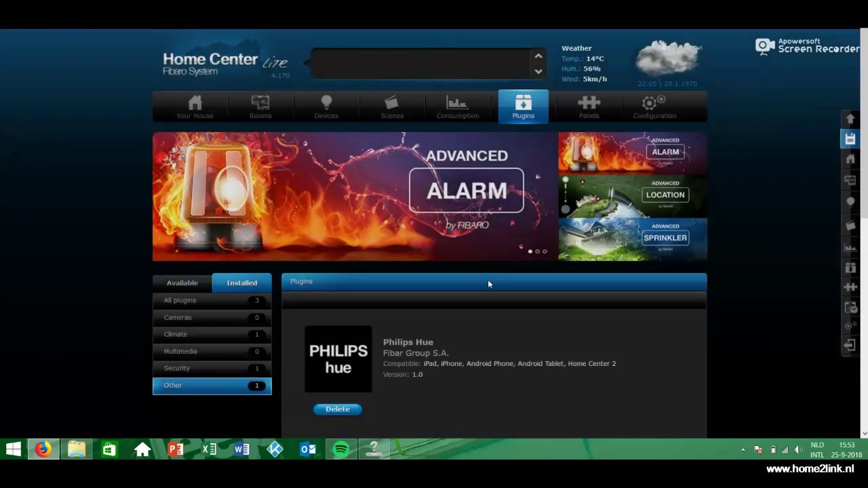The width and height of the screenshot is (868, 488).
Task: Click the sidebar plugins box icon
Action: (850, 268)
